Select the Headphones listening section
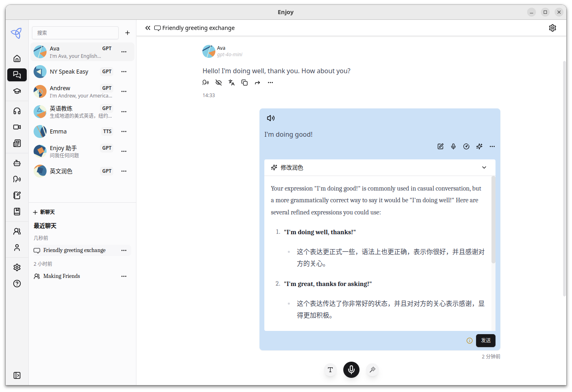Image resolution: width=572 pixels, height=392 pixels. pyautogui.click(x=17, y=110)
